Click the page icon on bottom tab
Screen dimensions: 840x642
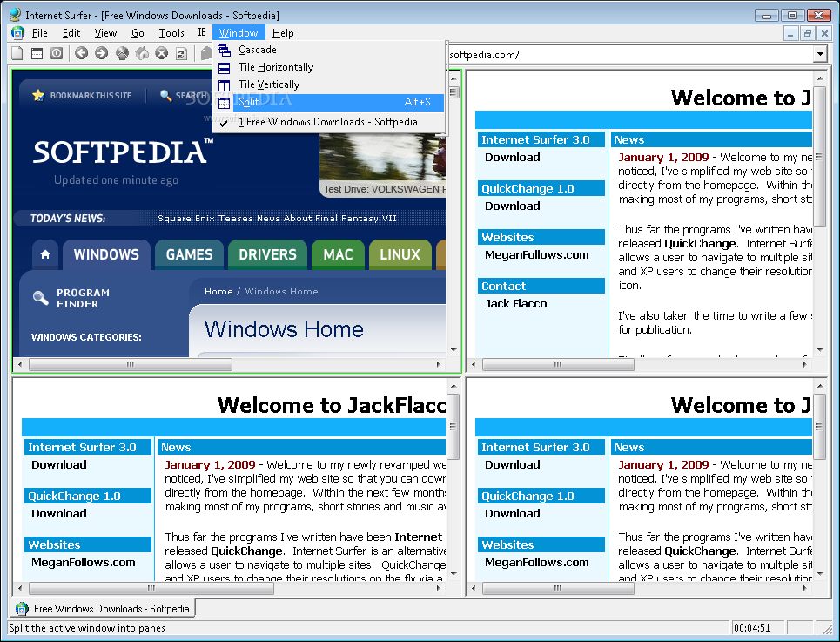tap(22, 608)
